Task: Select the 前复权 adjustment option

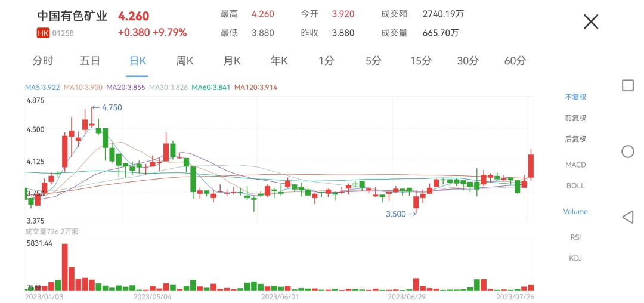Action: click(x=575, y=118)
